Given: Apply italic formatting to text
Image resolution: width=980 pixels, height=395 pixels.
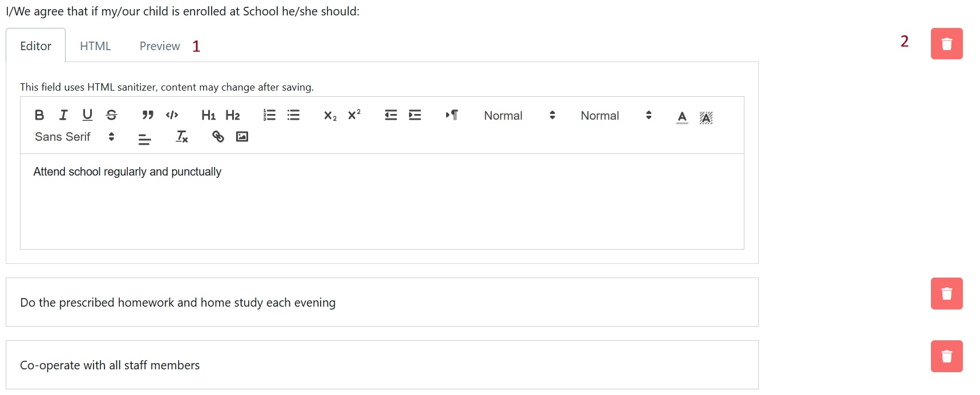Looking at the screenshot, I should pos(63,115).
